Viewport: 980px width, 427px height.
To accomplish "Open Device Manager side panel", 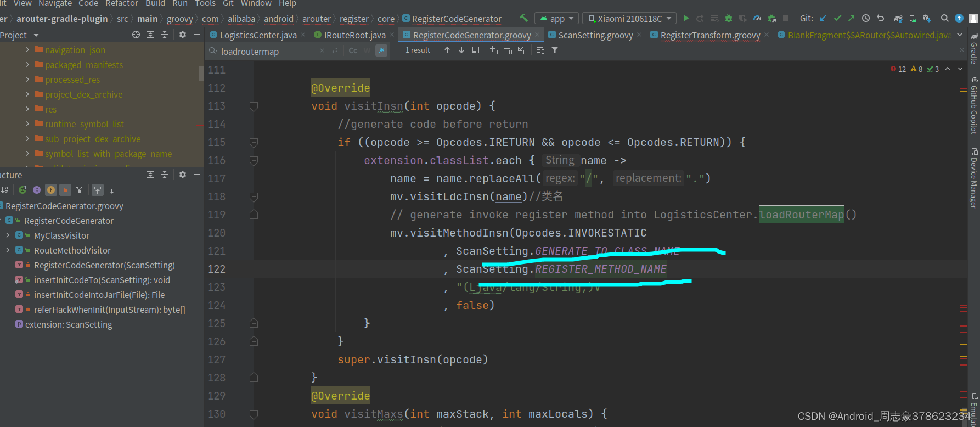I will click(974, 178).
